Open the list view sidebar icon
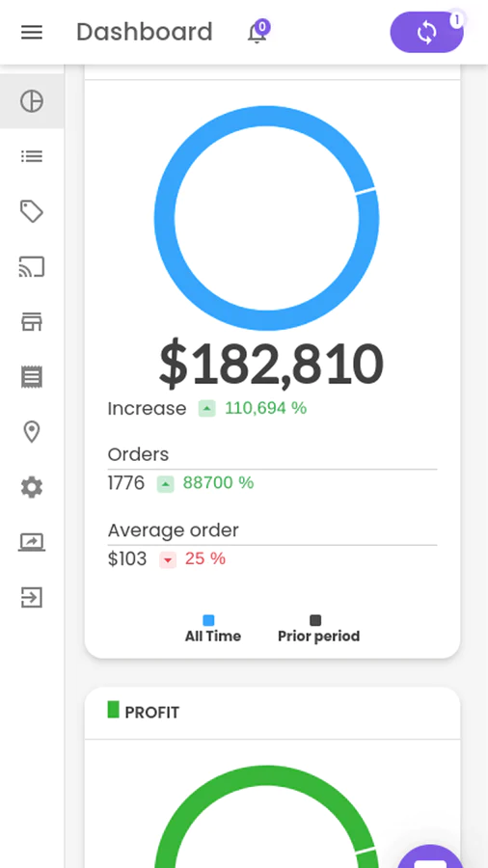The width and height of the screenshot is (488, 868). (x=32, y=156)
